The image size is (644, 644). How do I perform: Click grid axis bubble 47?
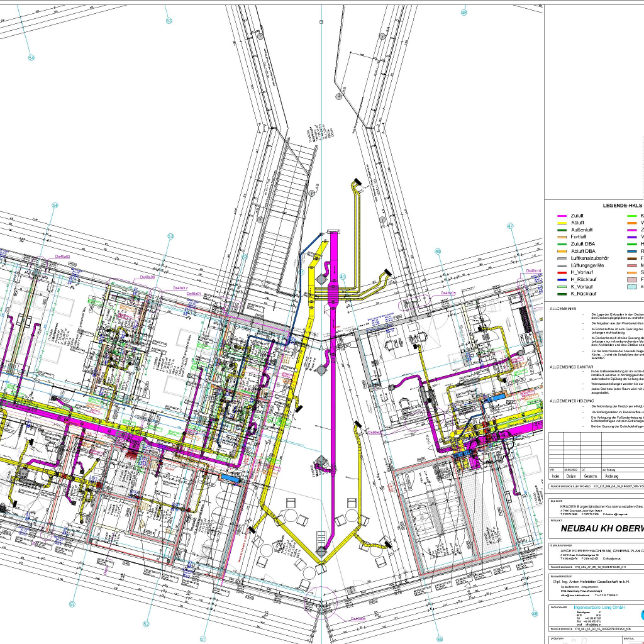click(510, 226)
